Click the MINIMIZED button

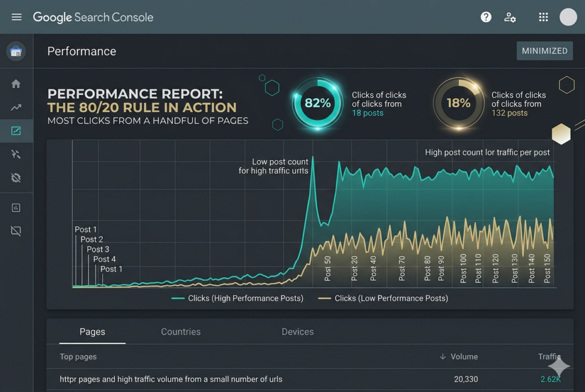click(x=544, y=51)
